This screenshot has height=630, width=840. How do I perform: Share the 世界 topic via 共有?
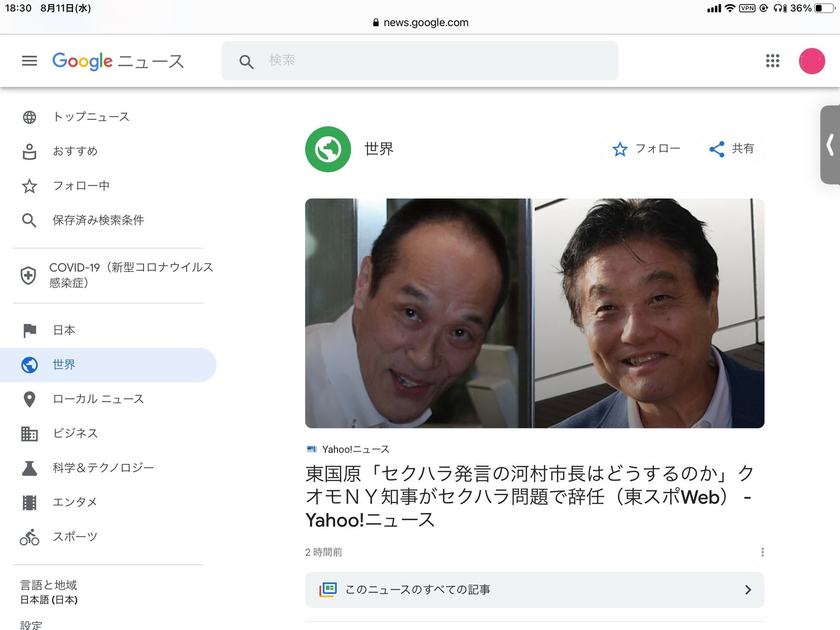(731, 149)
